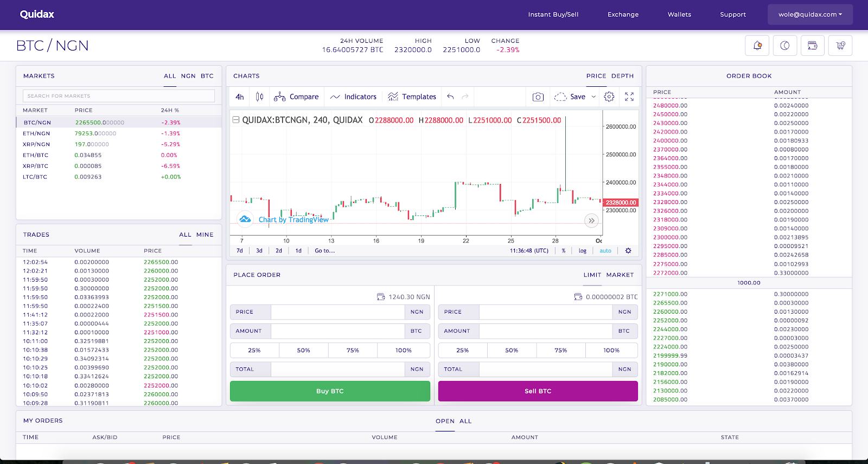Click the green Buy BTC button

pyautogui.click(x=330, y=391)
